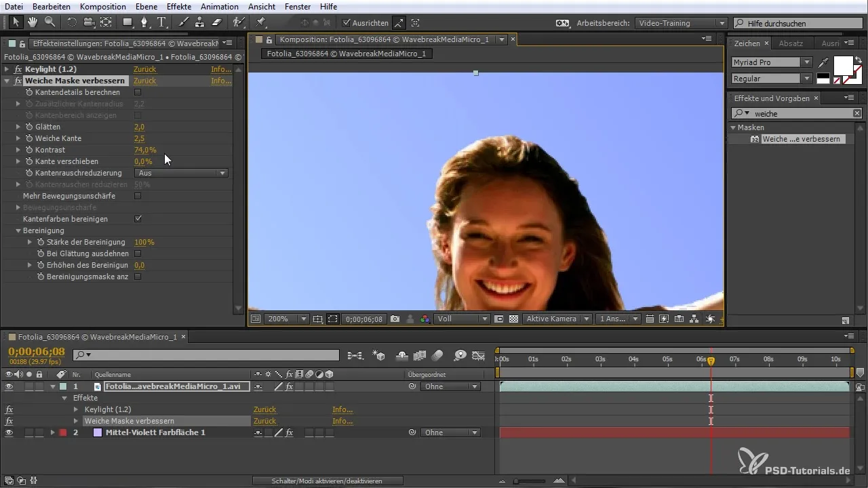
Task: Clear the effects search field with X
Action: pyautogui.click(x=857, y=113)
